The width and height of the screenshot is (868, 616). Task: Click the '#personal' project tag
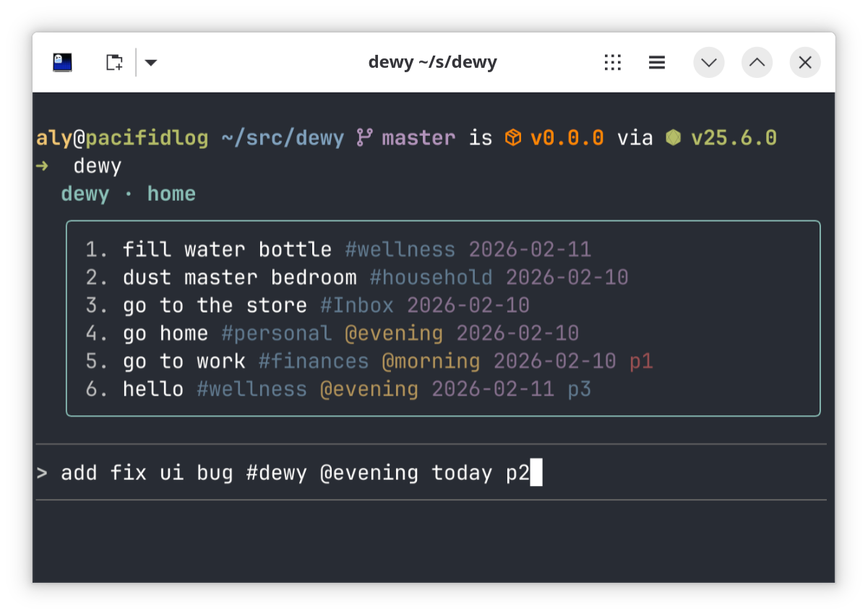pos(277,334)
